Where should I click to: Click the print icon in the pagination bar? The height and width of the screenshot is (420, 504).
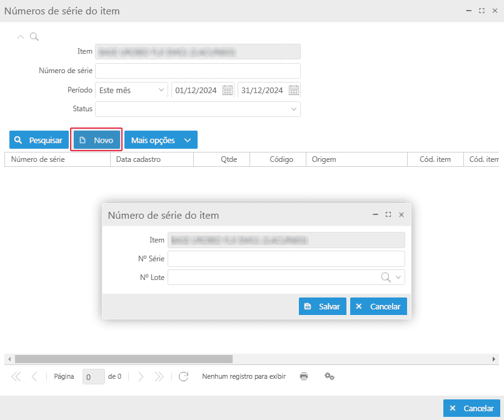coord(304,376)
